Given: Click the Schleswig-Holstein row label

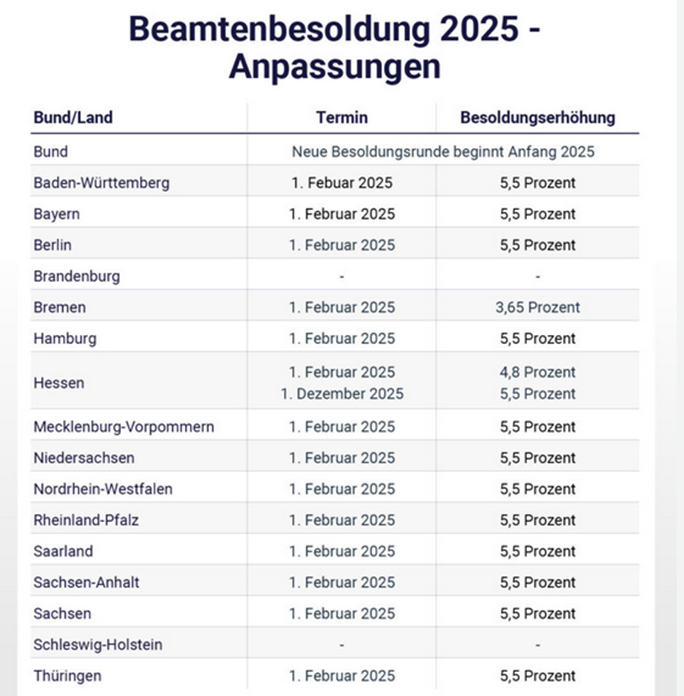Looking at the screenshot, I should pyautogui.click(x=98, y=645).
